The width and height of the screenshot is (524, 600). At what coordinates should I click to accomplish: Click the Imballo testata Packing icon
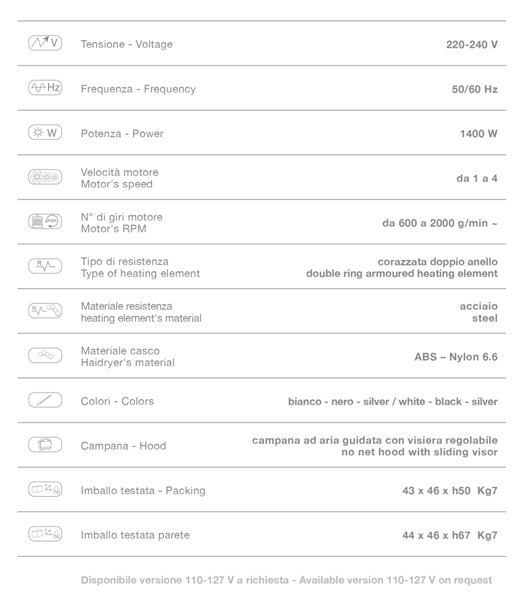[x=45, y=489]
